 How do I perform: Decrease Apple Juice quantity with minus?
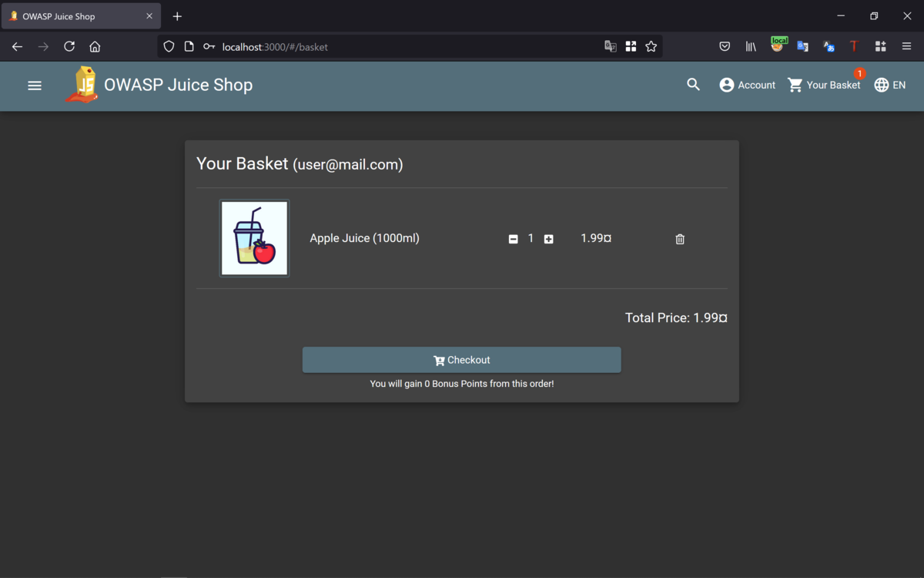514,239
